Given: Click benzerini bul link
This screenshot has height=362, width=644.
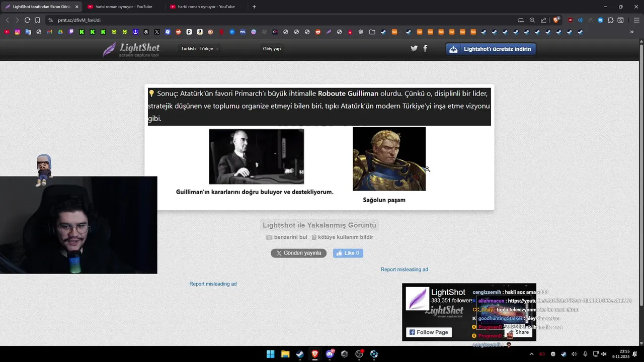Looking at the screenshot, I should [x=286, y=237].
